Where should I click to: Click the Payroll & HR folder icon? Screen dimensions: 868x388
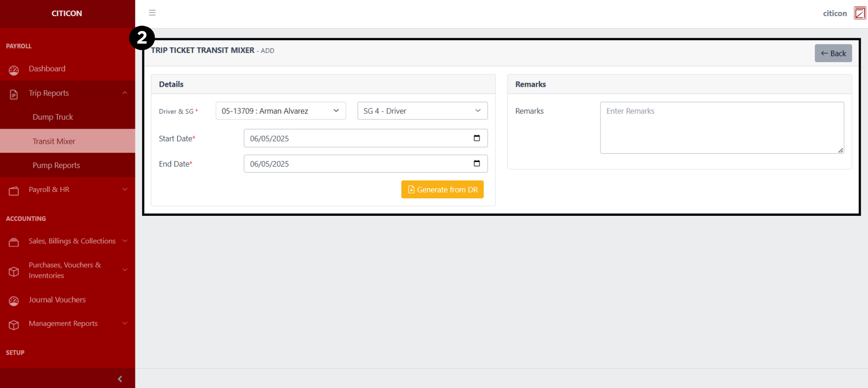point(14,191)
